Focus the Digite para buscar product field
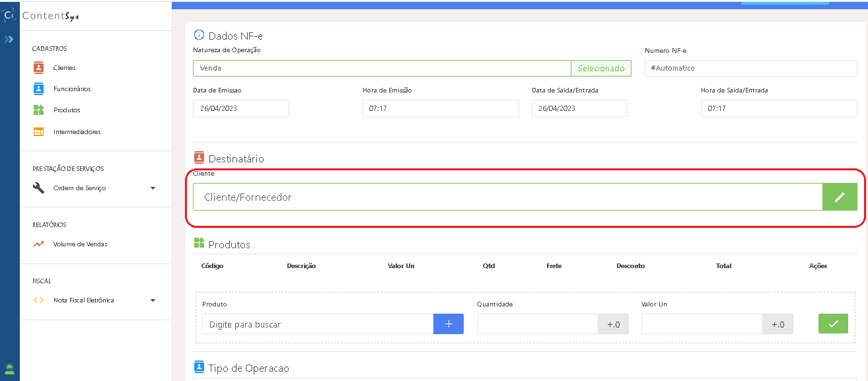This screenshot has height=381, width=868. pos(317,324)
